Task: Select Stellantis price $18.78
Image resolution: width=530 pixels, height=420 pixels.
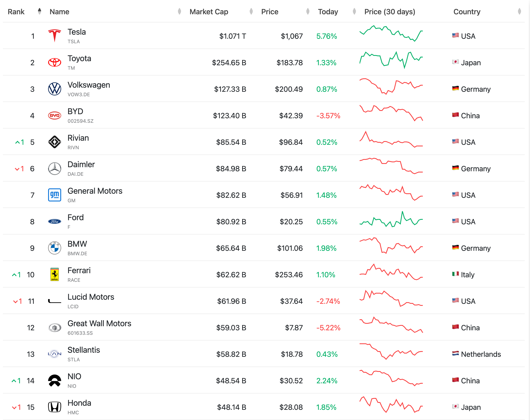Action: (x=292, y=354)
